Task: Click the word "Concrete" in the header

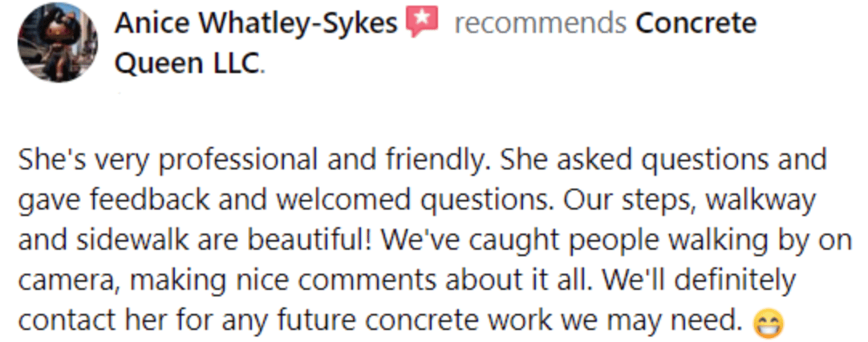Action: 696,24
